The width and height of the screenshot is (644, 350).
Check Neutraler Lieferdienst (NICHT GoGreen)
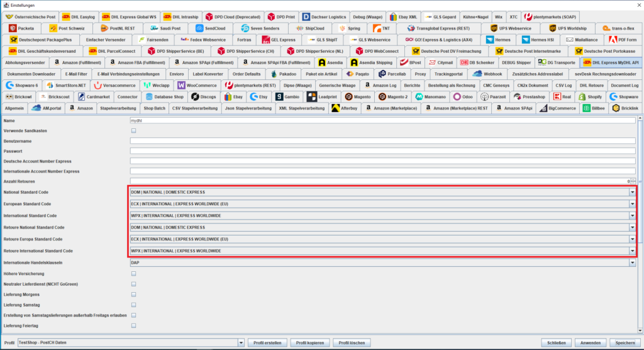pyautogui.click(x=133, y=284)
